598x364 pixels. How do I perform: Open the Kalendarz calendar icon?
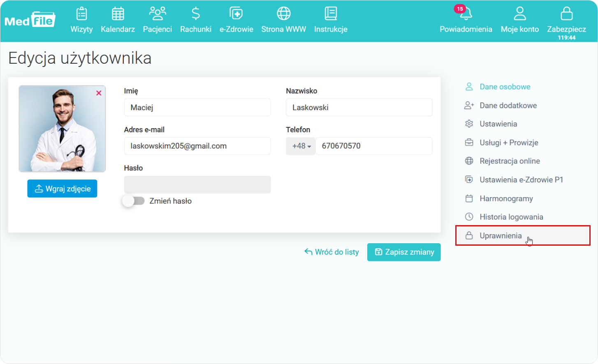[118, 14]
